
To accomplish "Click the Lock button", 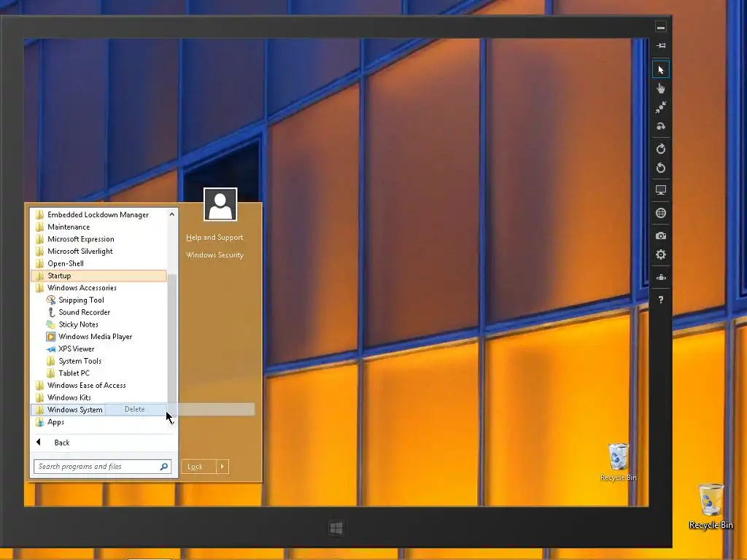I will 198,466.
